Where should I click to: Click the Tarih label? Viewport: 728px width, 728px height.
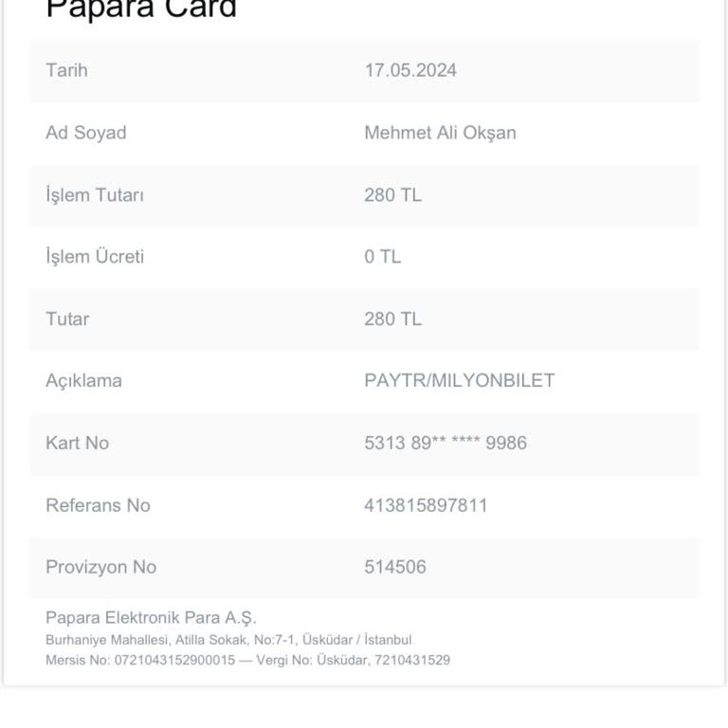[66, 70]
